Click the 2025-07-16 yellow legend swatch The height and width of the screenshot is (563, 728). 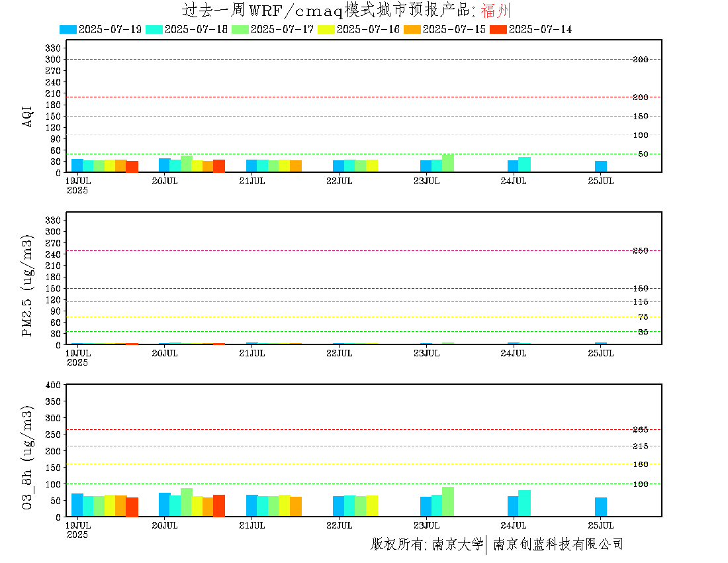(326, 29)
